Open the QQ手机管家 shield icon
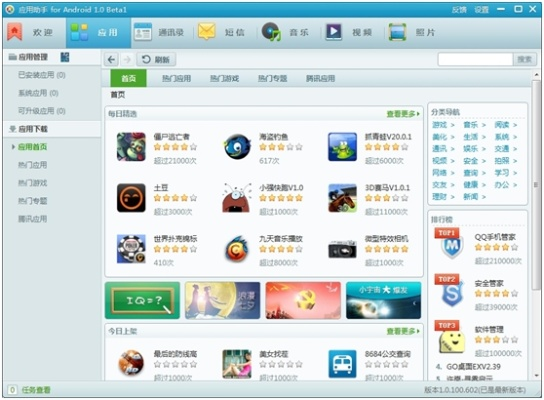 click(452, 247)
